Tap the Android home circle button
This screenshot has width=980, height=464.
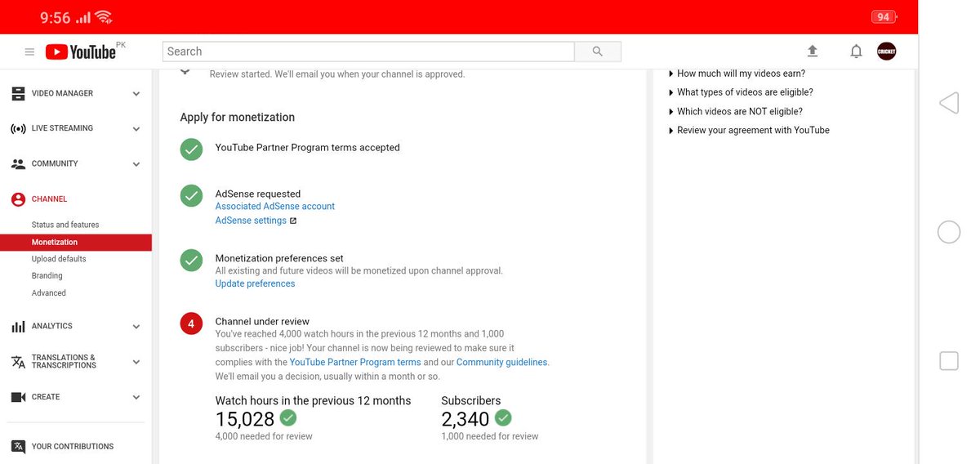point(949,232)
